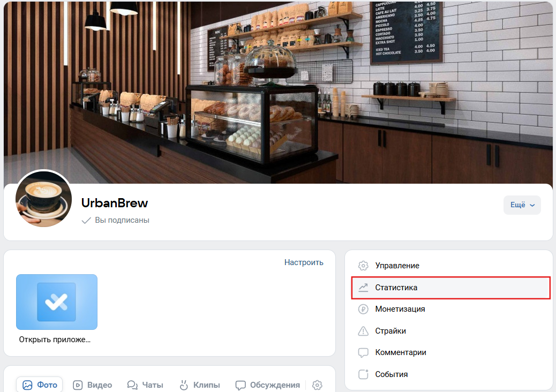Switch to the Фото tab

tap(39, 385)
